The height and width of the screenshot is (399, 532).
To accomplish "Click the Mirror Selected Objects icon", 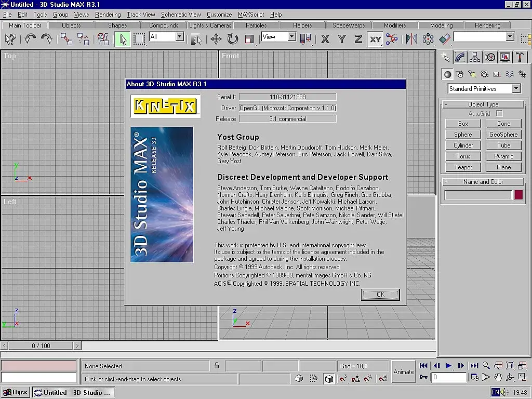I will click(x=411, y=39).
